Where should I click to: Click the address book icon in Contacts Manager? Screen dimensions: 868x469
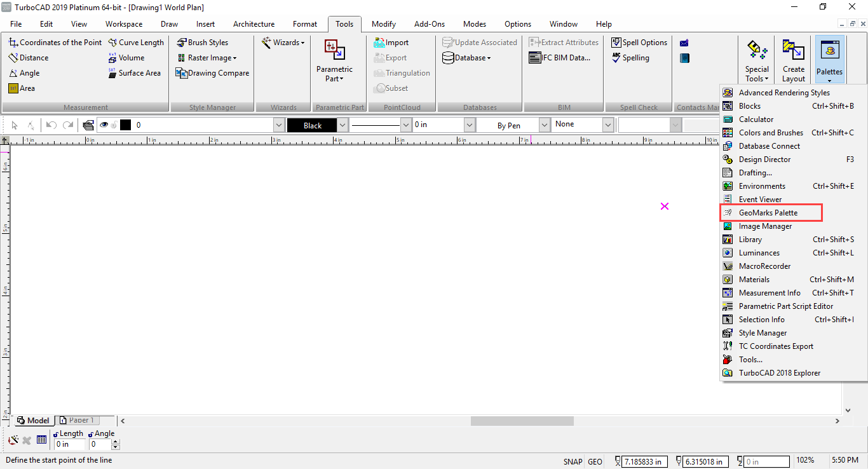coord(684,58)
